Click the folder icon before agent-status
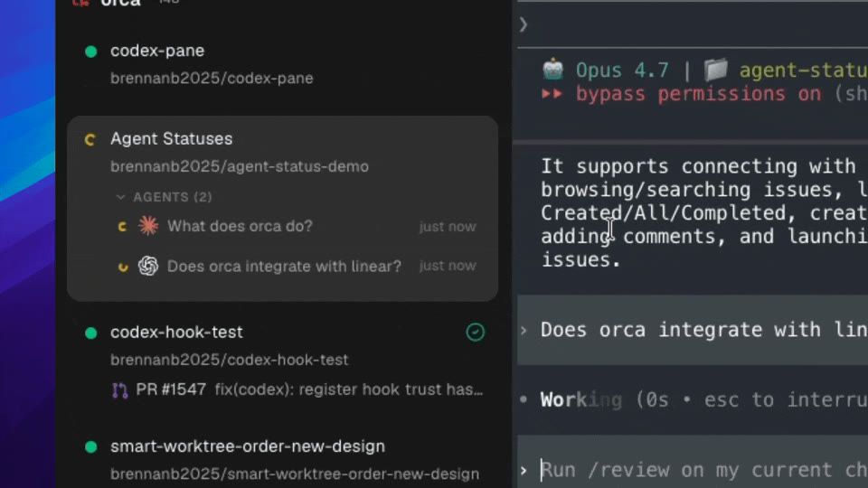This screenshot has width=868, height=488. point(715,70)
